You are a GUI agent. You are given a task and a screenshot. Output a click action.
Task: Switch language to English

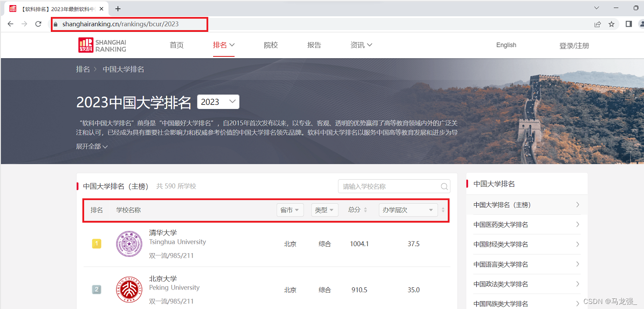[506, 45]
